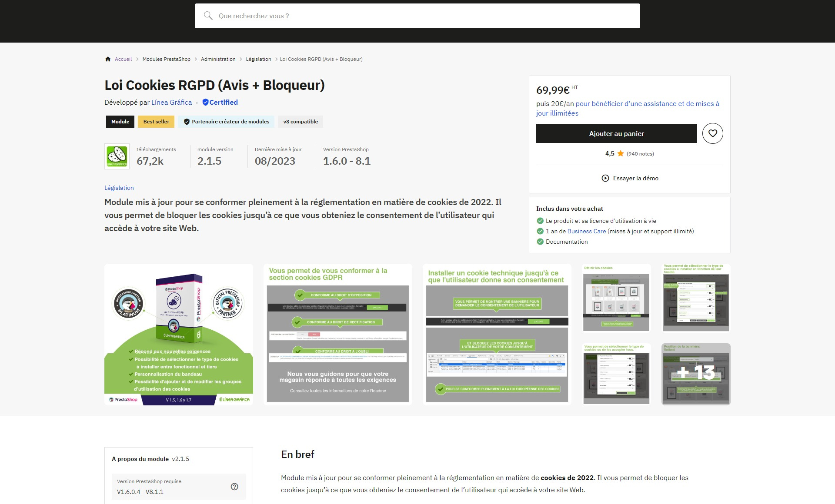Click the Partenaire créateur de modules badge

pos(226,122)
